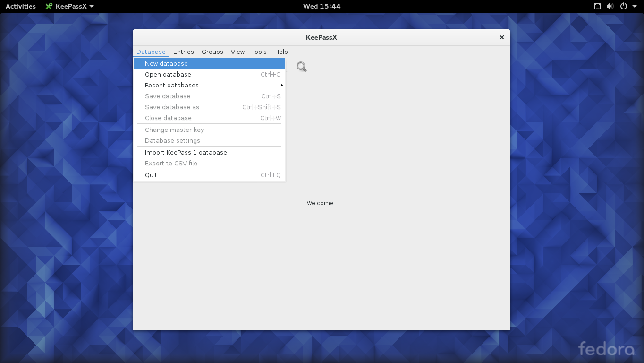Click the greyed Change master key entry
This screenshot has height=363, width=644.
(x=209, y=130)
